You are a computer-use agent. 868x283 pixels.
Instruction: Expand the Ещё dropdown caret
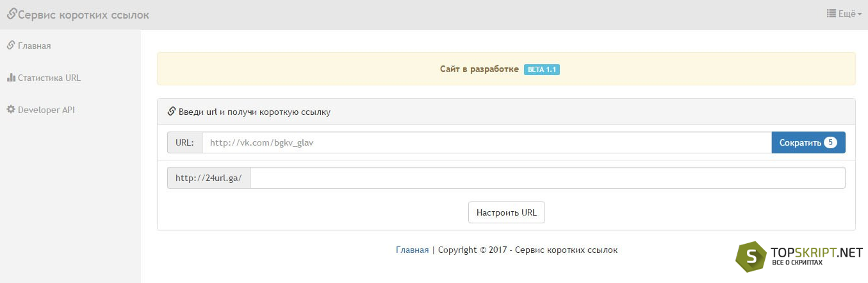click(860, 14)
